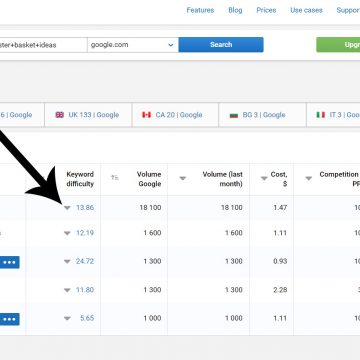Select the 18 100 Volume Google cell

(x=150, y=208)
